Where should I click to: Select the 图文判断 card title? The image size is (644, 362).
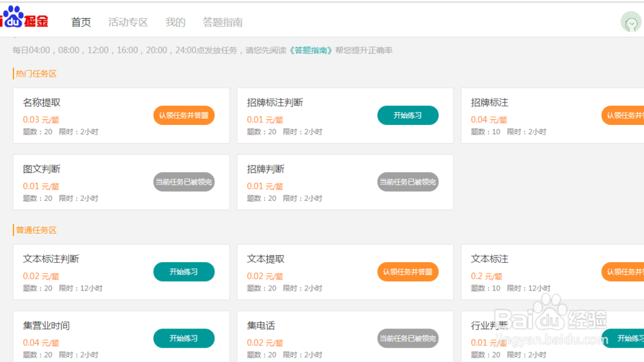tap(42, 169)
